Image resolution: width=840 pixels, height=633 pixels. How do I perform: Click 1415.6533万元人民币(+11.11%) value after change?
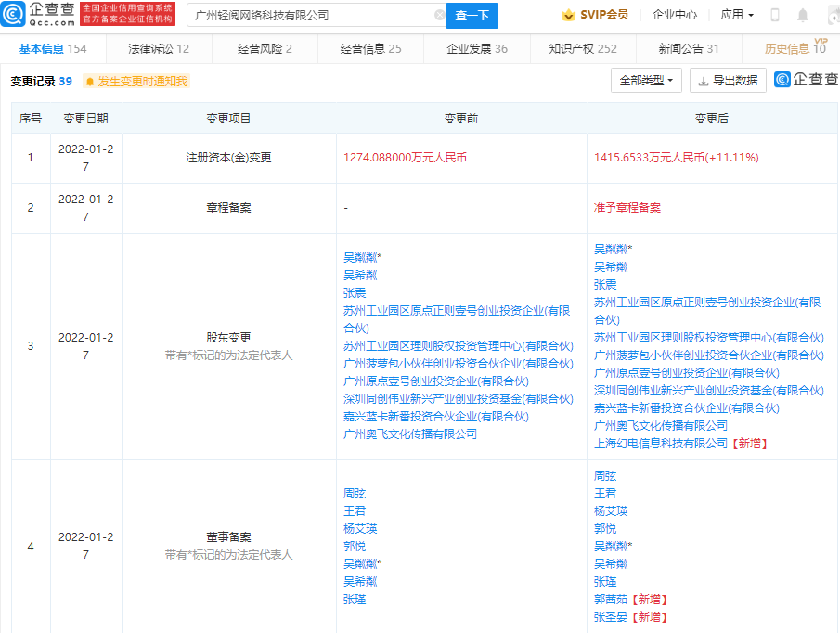tap(676, 158)
